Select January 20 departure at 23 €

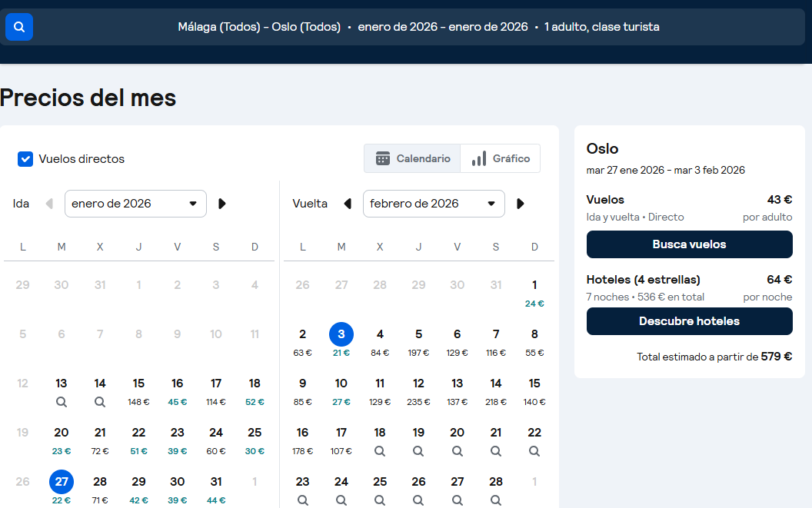62,440
